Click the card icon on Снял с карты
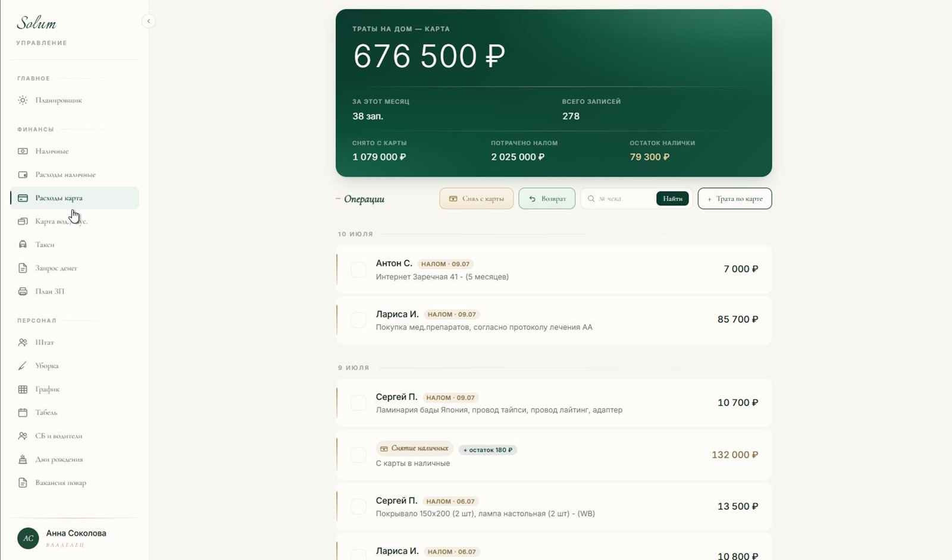 (453, 199)
